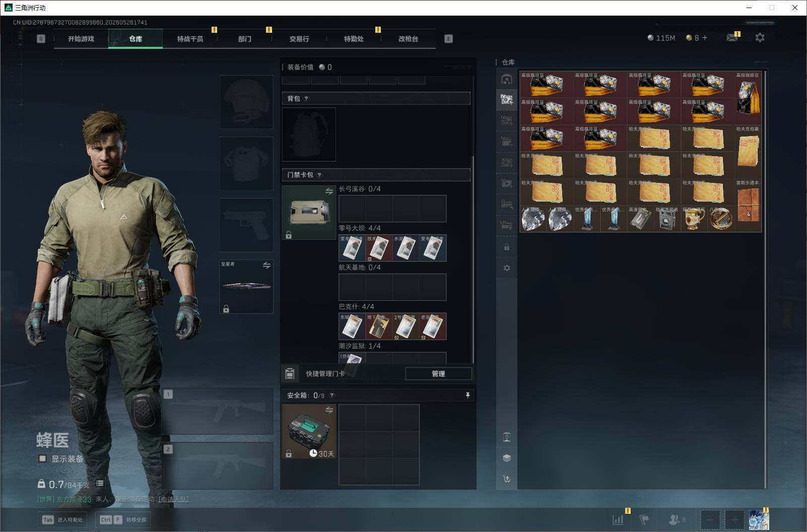Open the 开始游戏 tab
Screen dimensions: 807x532
[x=81, y=39]
